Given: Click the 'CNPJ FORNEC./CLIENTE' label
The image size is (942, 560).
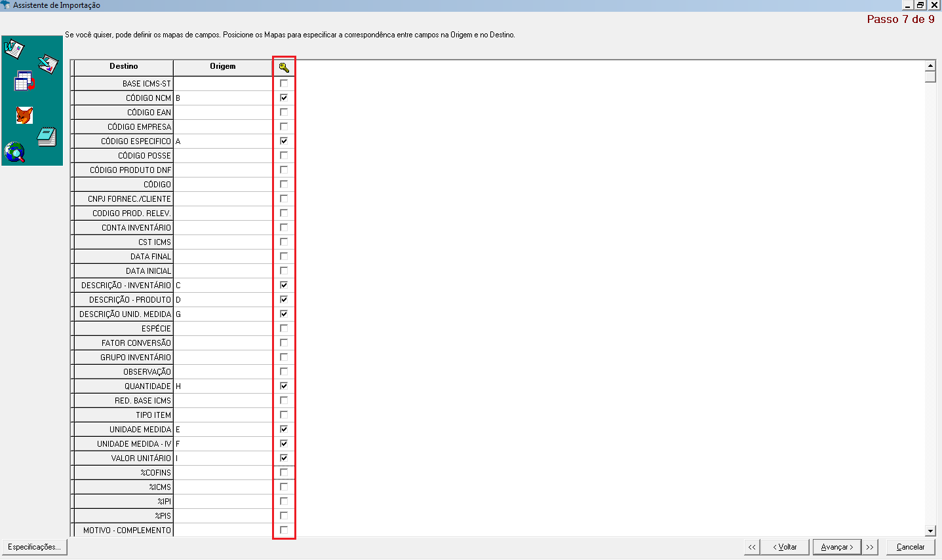Looking at the screenshot, I should 129,198.
